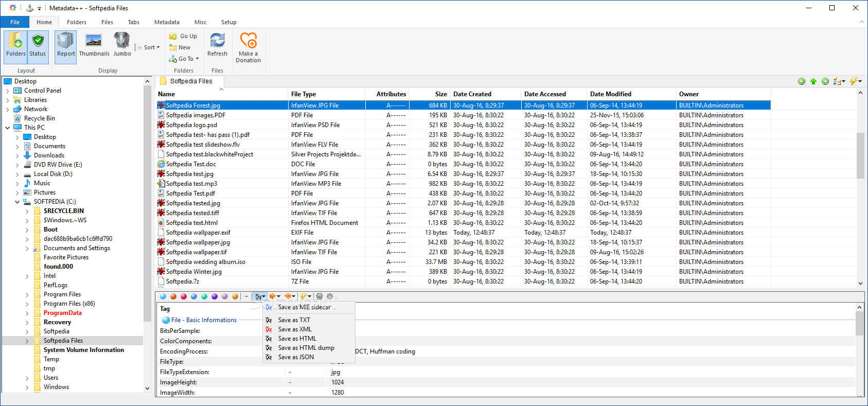Choose Save as MIE sidecar
868x406 pixels.
point(309,307)
